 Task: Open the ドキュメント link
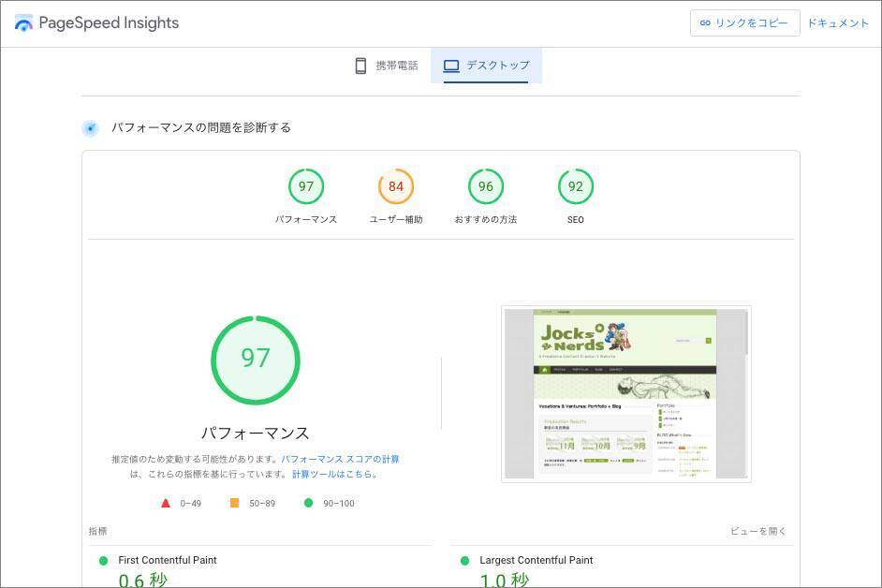[838, 23]
